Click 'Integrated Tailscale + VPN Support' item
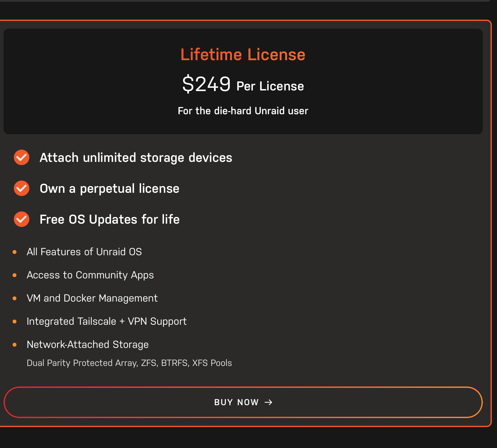This screenshot has height=448, width=497. pos(107,322)
